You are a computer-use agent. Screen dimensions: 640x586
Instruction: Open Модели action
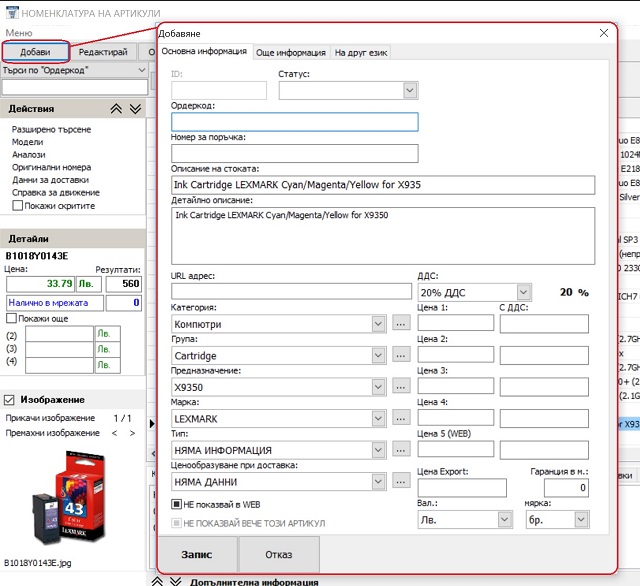(x=27, y=142)
